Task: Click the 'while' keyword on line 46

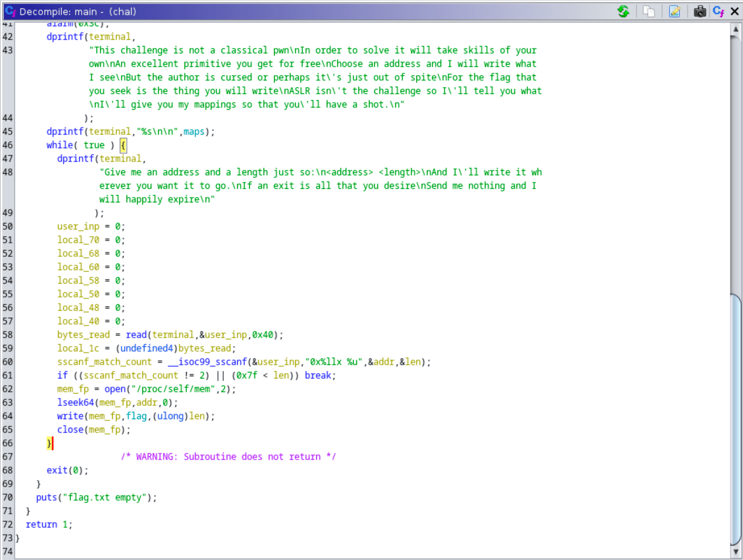Action: point(60,145)
